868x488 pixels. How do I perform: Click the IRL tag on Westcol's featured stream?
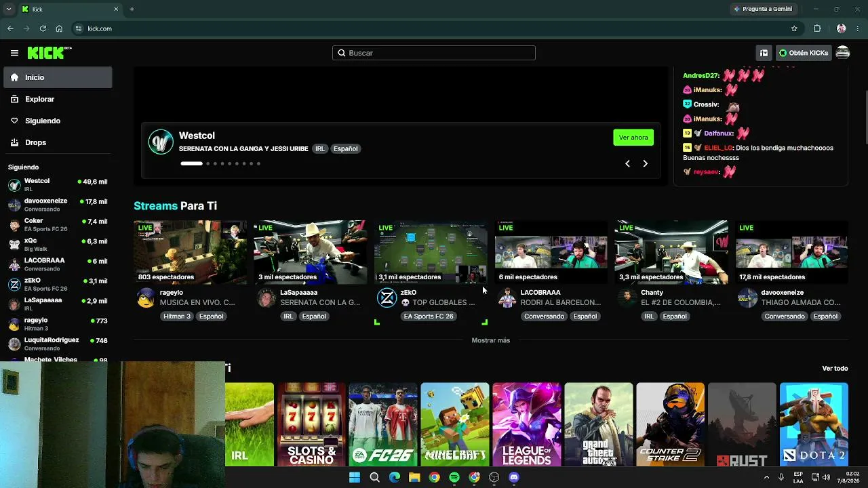click(320, 148)
